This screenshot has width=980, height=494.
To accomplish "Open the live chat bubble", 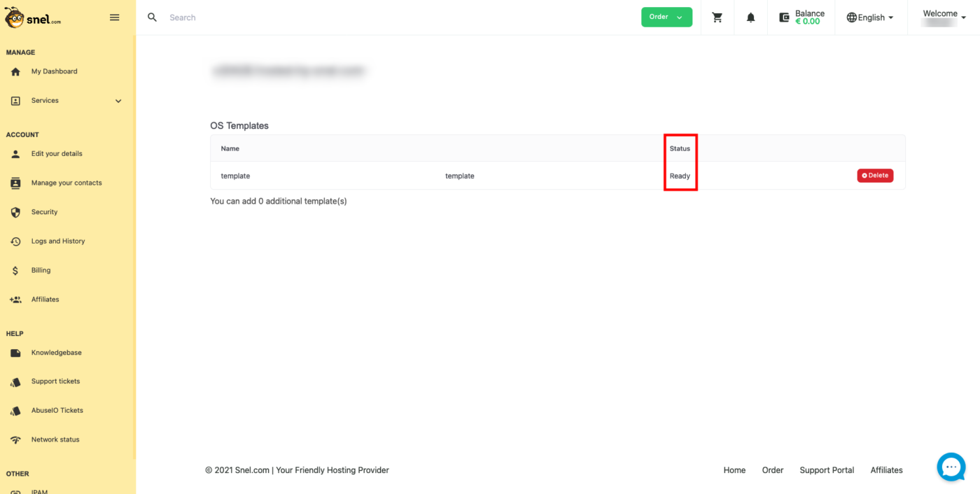I will [x=951, y=467].
